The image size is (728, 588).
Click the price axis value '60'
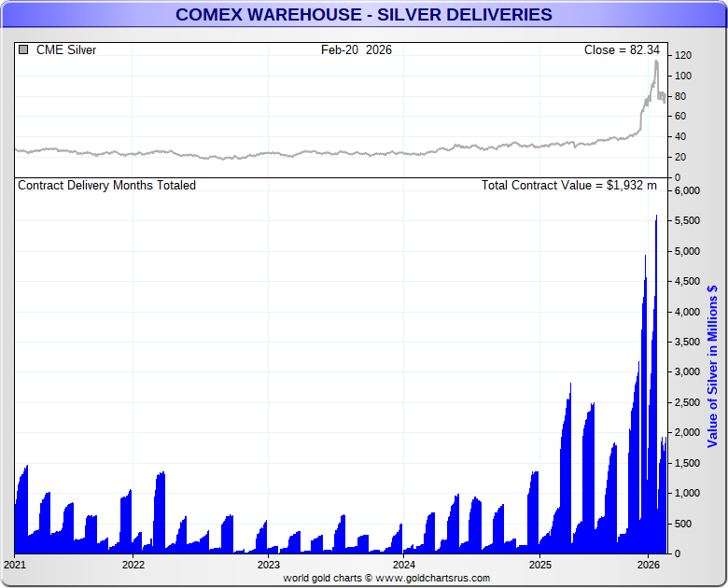tap(680, 116)
